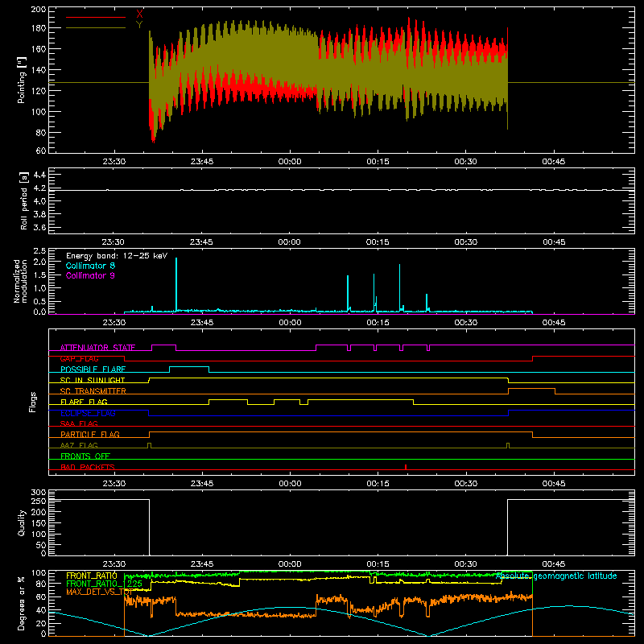Select the Collimator 8 legend entry

[90, 266]
